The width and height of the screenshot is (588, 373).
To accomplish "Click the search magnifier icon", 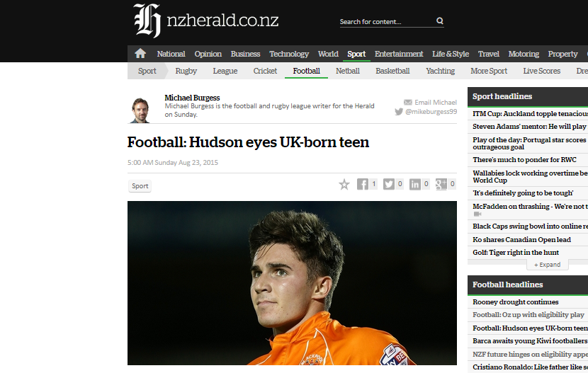I will coord(440,21).
